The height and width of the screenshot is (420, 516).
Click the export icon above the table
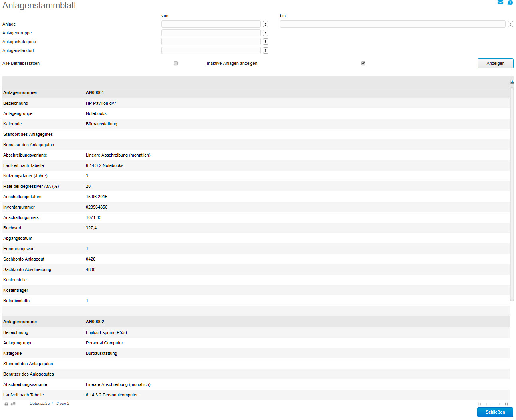[x=512, y=82]
